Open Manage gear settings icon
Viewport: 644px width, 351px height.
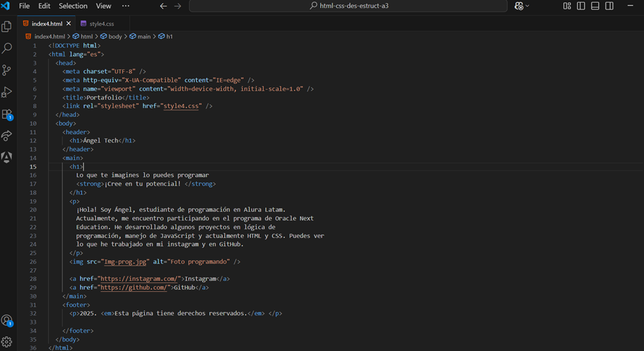click(7, 342)
